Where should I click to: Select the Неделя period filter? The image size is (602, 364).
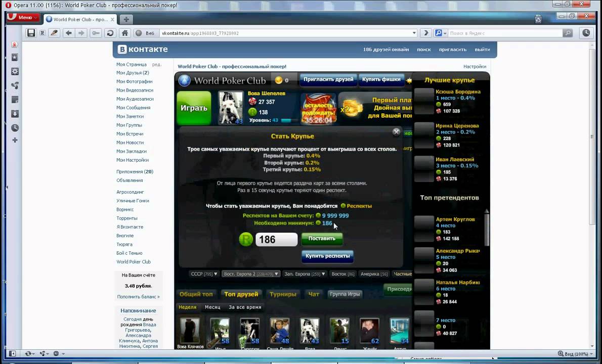[x=187, y=307]
